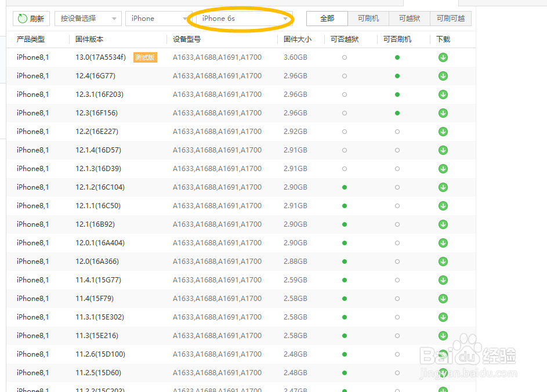Image resolution: width=547 pixels, height=392 pixels.
Task: Download firmware 12.2(16E227)
Action: 443,132
